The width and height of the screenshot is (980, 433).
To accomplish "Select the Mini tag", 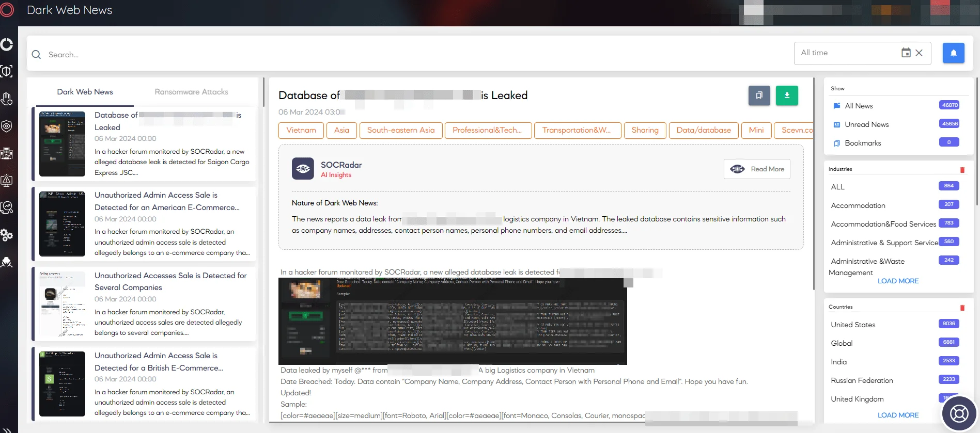I will [756, 130].
